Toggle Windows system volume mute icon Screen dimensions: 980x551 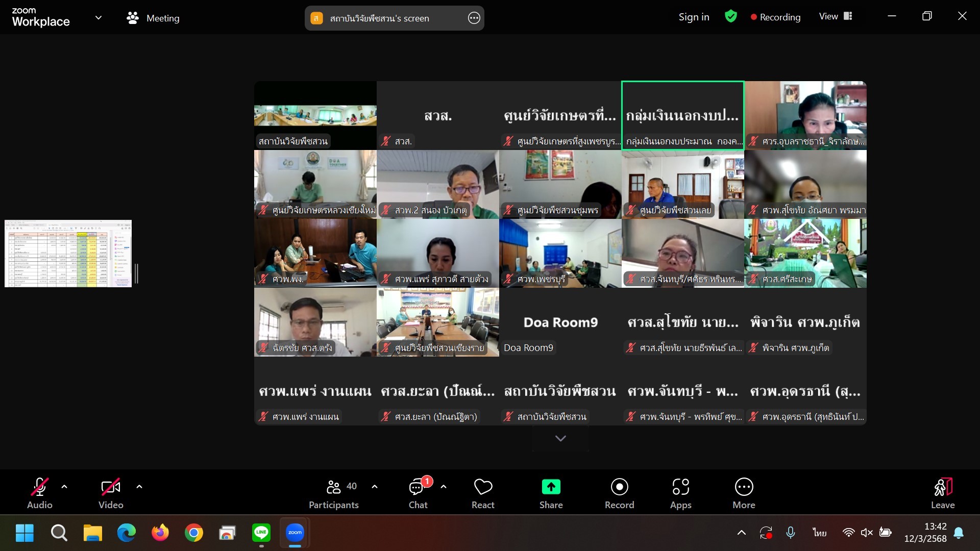click(867, 533)
